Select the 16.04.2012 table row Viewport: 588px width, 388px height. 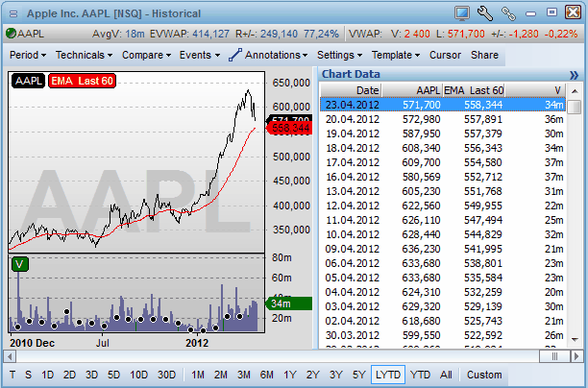(443, 177)
